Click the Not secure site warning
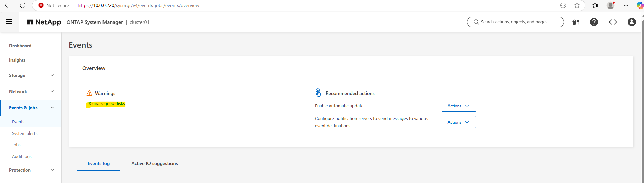The image size is (644, 183). 54,5
